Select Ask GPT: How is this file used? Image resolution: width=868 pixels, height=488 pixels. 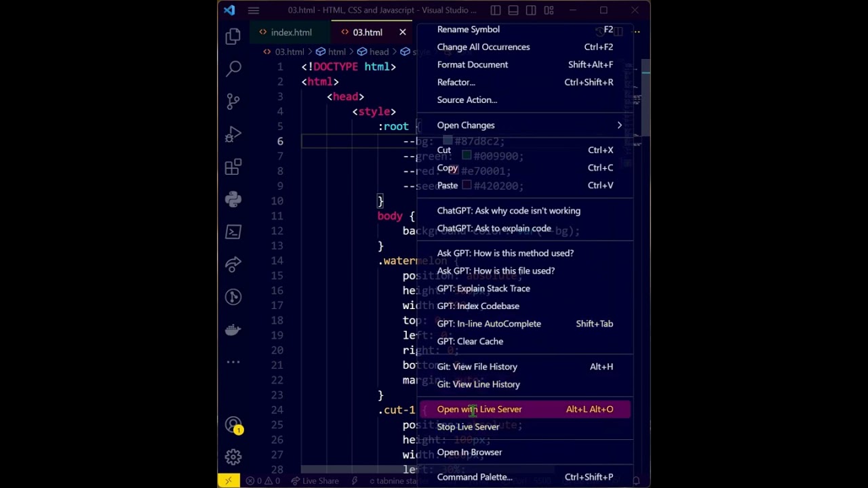[x=526, y=270]
